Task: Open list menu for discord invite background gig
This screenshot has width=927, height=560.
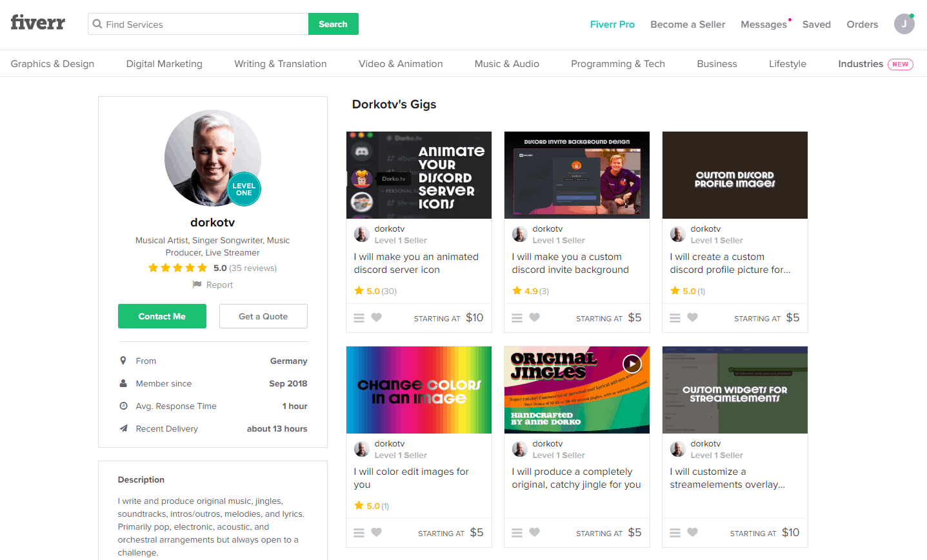Action: (x=517, y=317)
